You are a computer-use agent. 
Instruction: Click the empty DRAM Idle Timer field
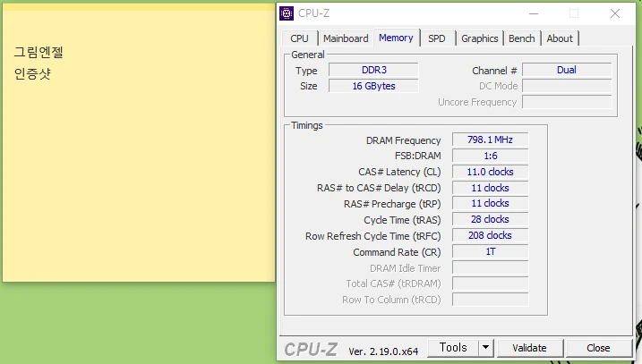(x=490, y=268)
